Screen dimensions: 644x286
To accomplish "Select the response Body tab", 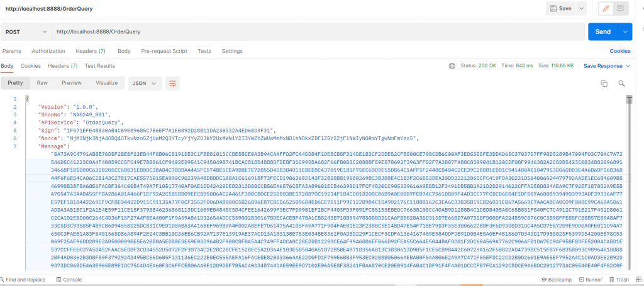I will 7,66.
